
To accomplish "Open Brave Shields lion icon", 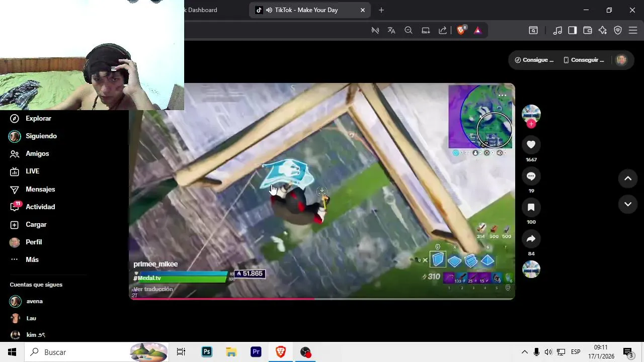I will coord(461,30).
